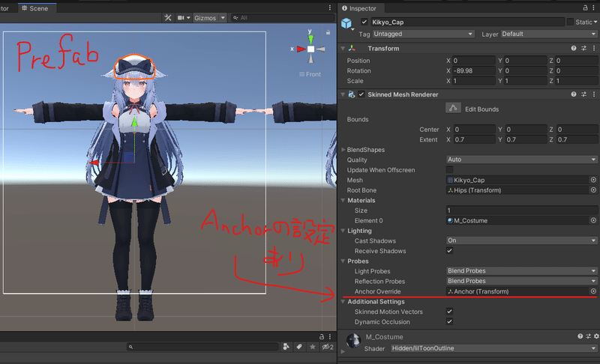Open scene tools settings wrench icon
The height and width of the screenshot is (364, 600).
point(167,18)
